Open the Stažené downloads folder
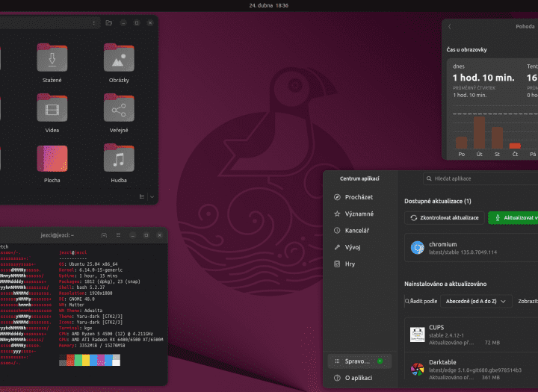Image resolution: width=538 pixels, height=392 pixels. pos(52,60)
